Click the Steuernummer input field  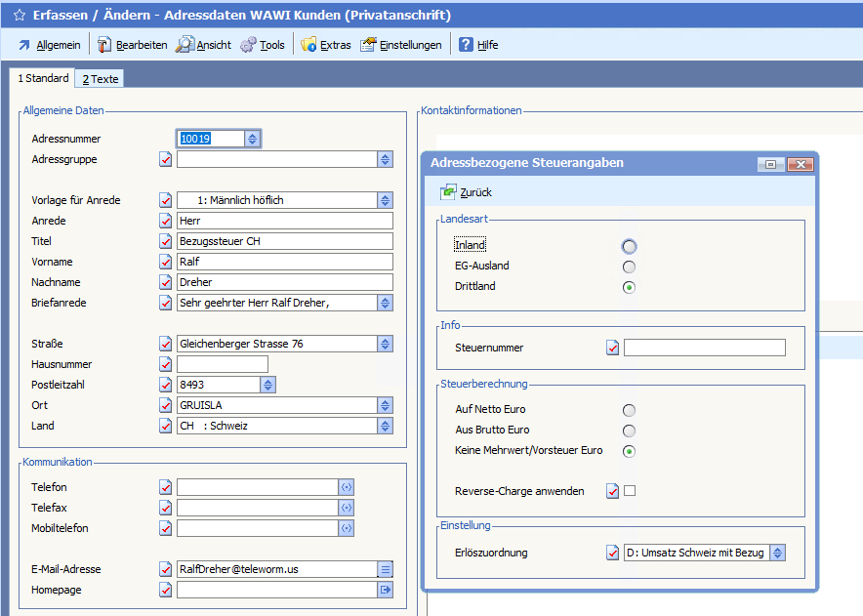point(704,348)
